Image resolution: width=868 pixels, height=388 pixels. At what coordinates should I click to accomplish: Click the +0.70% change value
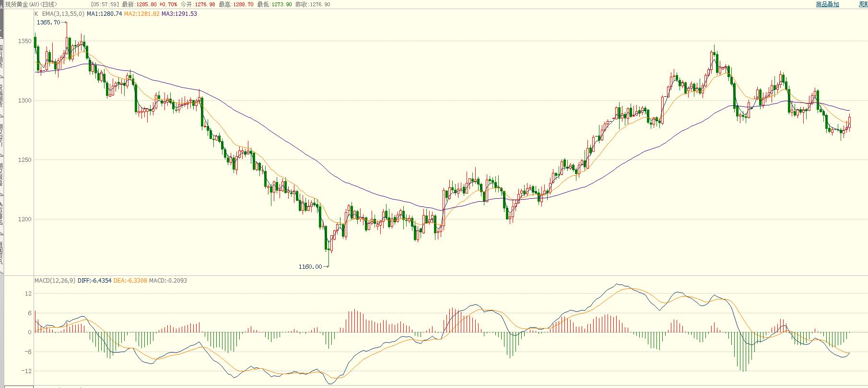168,4
